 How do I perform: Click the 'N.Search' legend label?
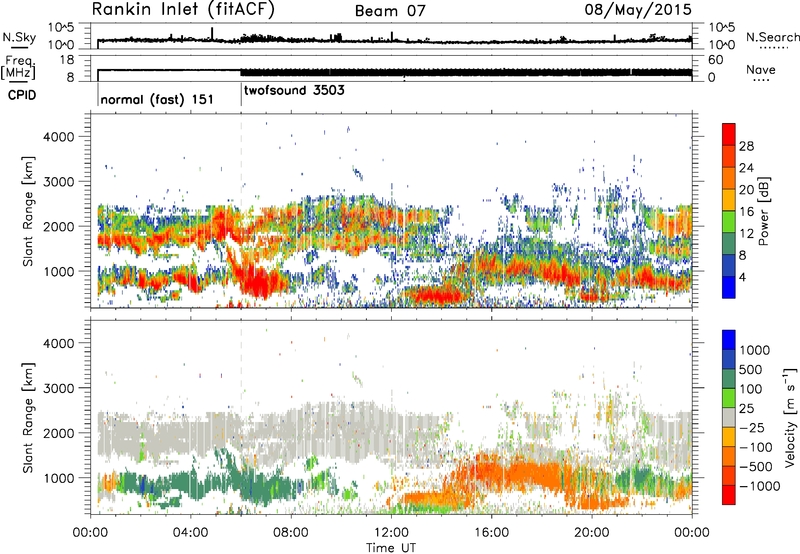click(x=772, y=37)
